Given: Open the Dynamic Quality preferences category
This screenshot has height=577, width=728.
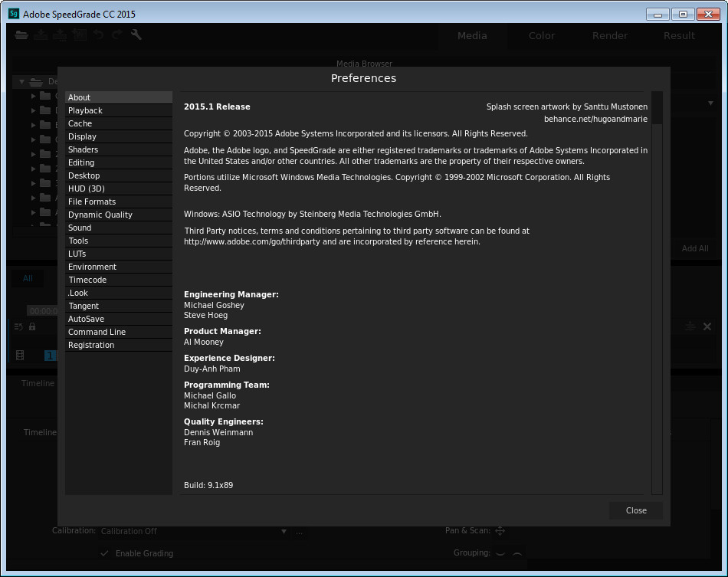Looking at the screenshot, I should [118, 215].
